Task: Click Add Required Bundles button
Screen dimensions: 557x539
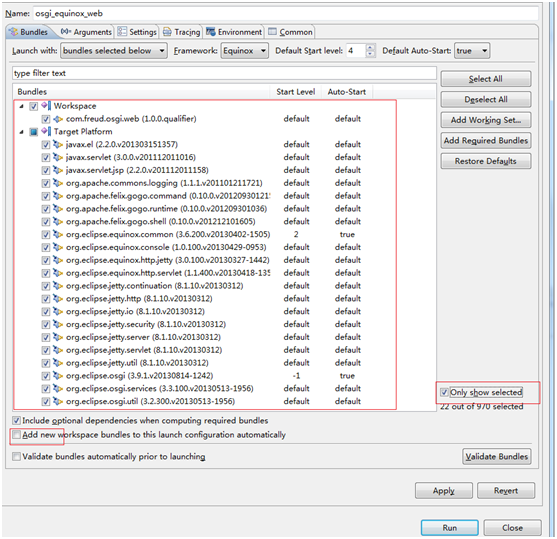Action: [x=486, y=141]
